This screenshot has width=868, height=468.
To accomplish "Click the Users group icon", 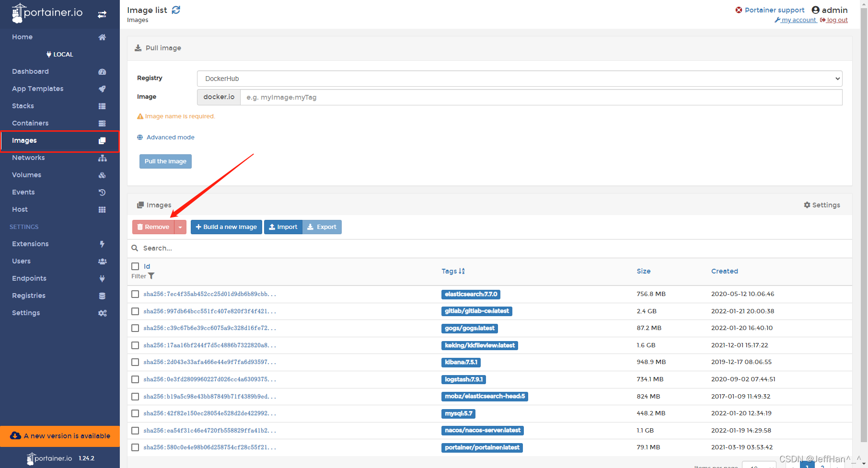I will 102,262.
